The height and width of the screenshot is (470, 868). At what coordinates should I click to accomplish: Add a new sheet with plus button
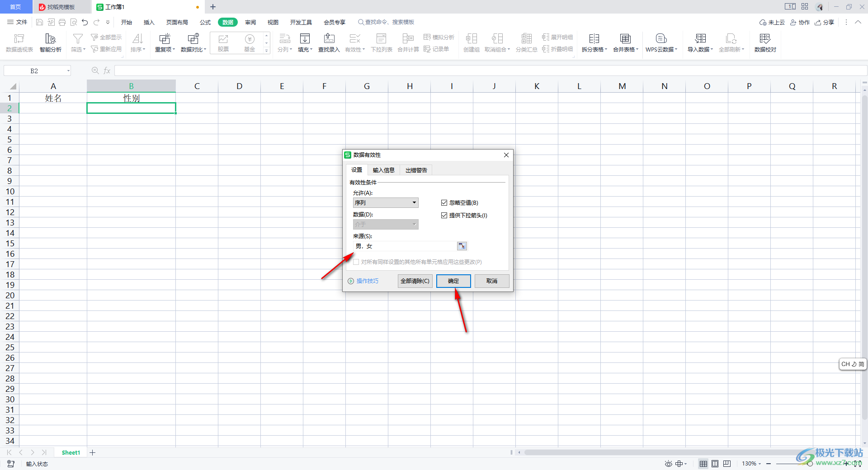tap(93, 452)
